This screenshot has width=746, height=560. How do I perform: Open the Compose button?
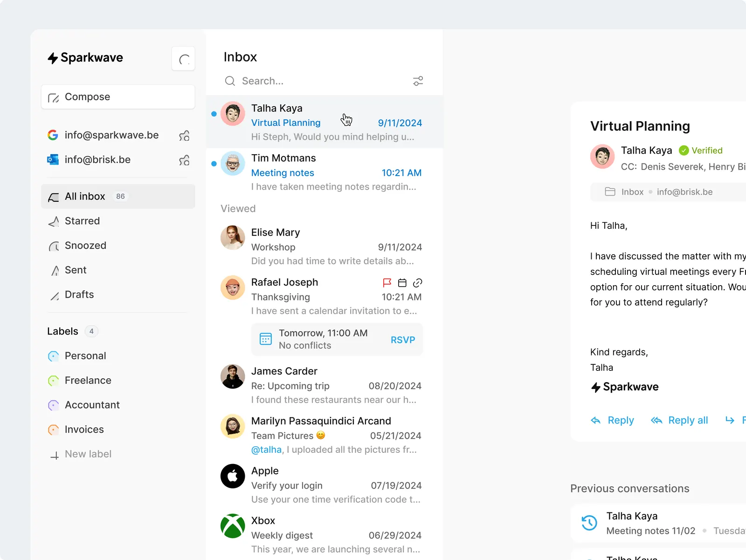(118, 97)
